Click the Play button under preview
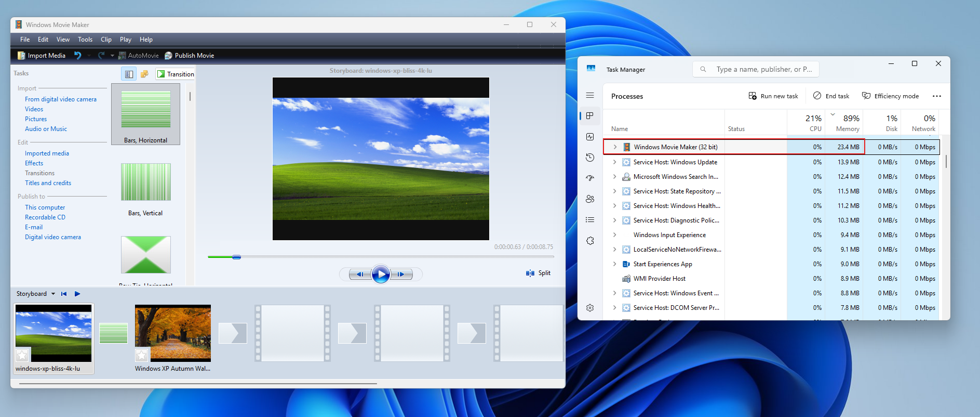Viewport: 980px width, 417px height. point(381,274)
